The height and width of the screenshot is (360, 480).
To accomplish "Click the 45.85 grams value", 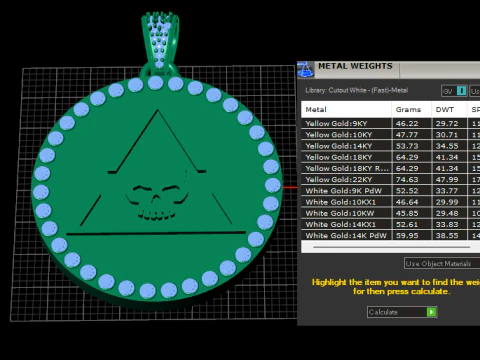I will tap(407, 213).
